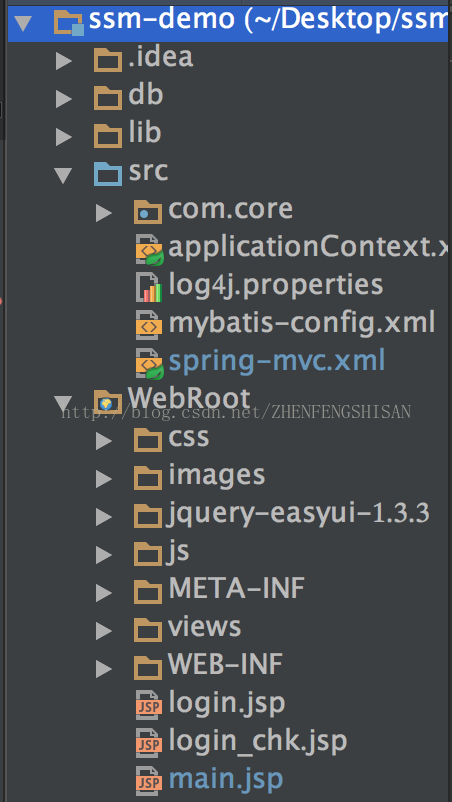452x802 pixels.
Task: Click the blue src source-root icon
Action: pos(108,174)
